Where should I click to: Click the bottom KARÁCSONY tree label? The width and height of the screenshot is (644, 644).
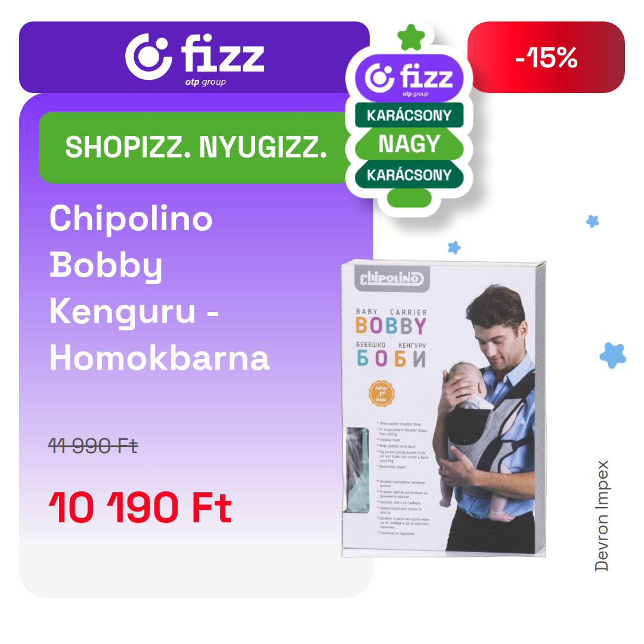coord(409,175)
